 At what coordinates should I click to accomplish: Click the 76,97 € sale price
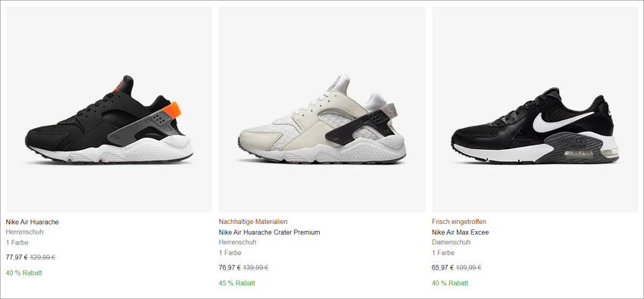tap(230, 268)
